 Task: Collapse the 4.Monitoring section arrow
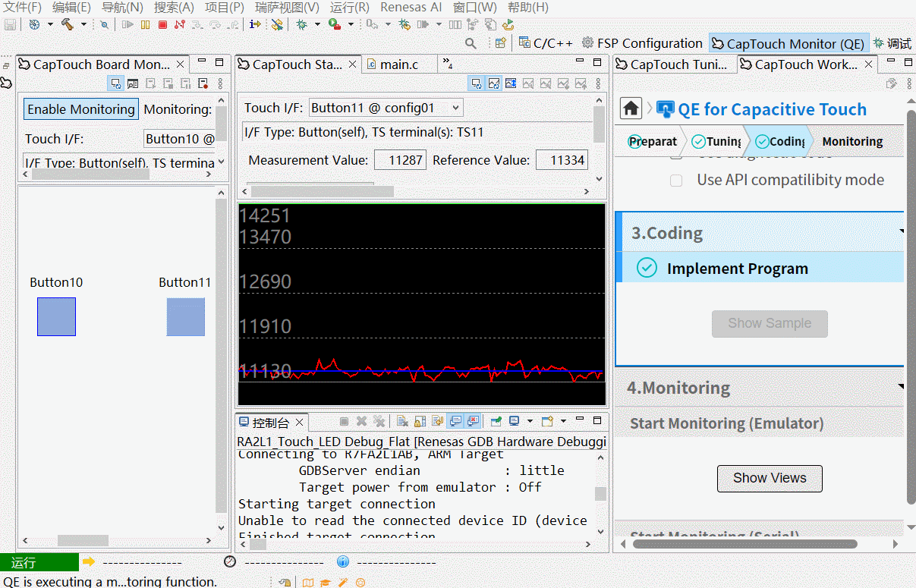click(901, 386)
